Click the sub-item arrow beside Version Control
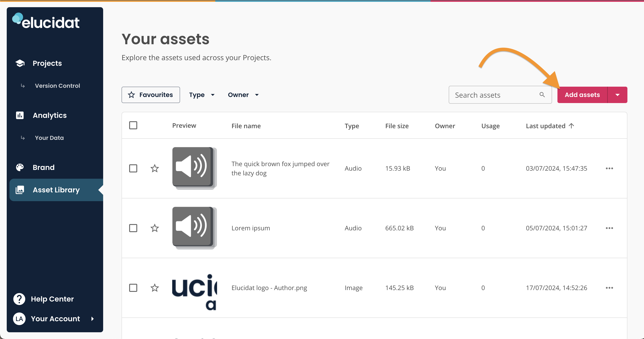This screenshot has width=644, height=339. [x=23, y=86]
